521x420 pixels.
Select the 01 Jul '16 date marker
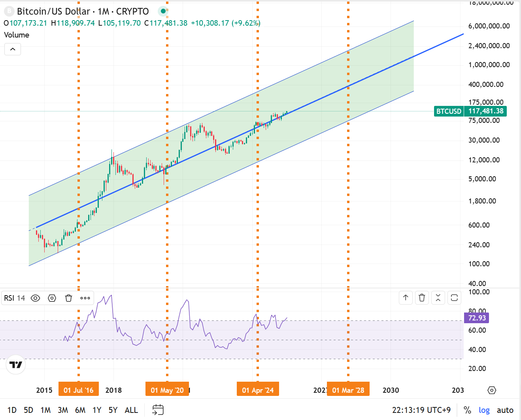point(79,390)
